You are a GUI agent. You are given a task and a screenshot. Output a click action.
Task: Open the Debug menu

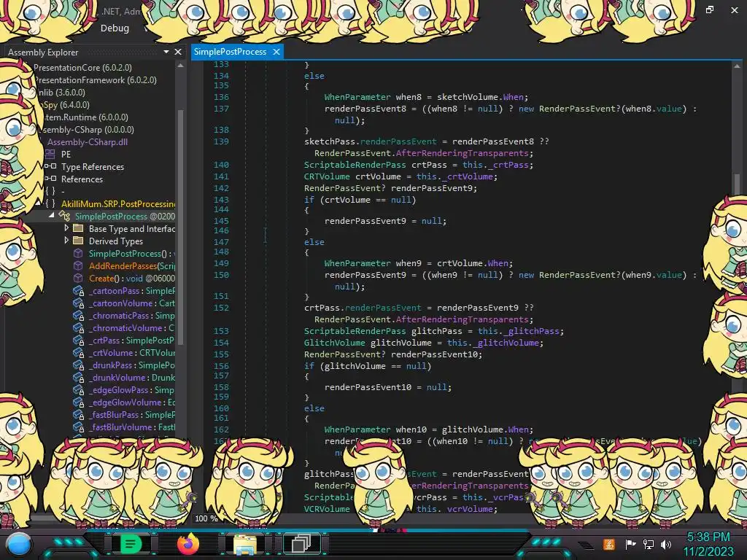[x=115, y=28]
